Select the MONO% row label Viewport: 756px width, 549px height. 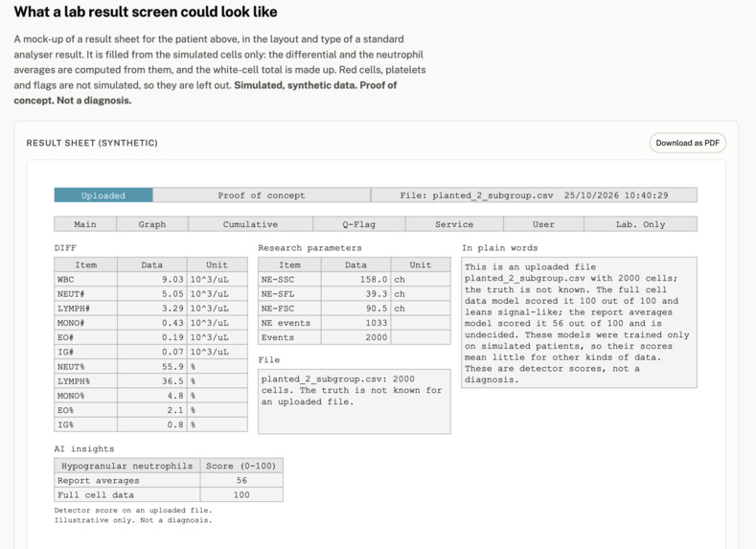[x=86, y=396]
